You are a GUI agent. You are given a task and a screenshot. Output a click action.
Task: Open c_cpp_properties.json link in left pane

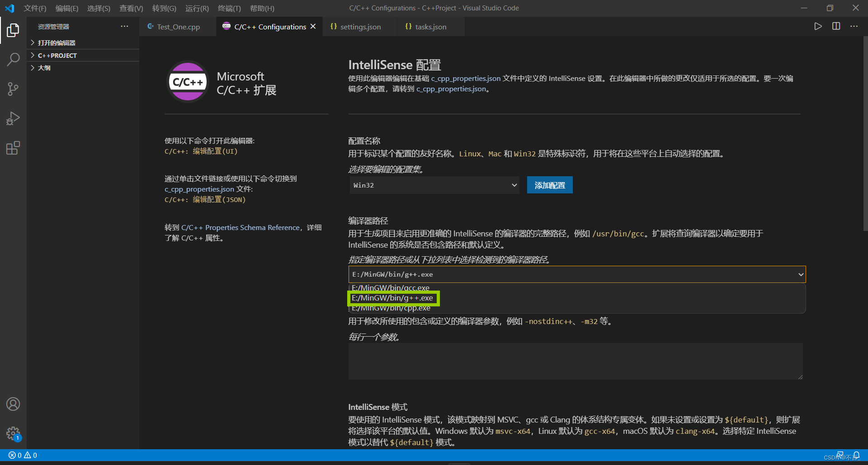[x=199, y=189]
